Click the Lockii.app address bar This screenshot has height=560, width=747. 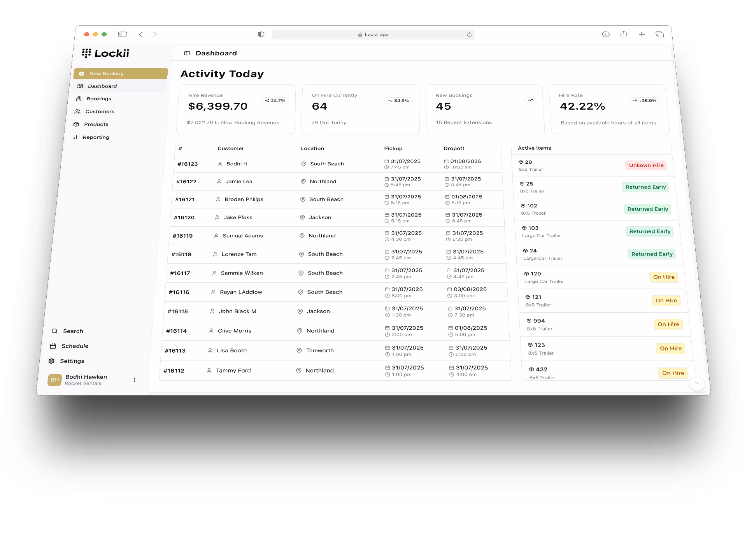(373, 35)
